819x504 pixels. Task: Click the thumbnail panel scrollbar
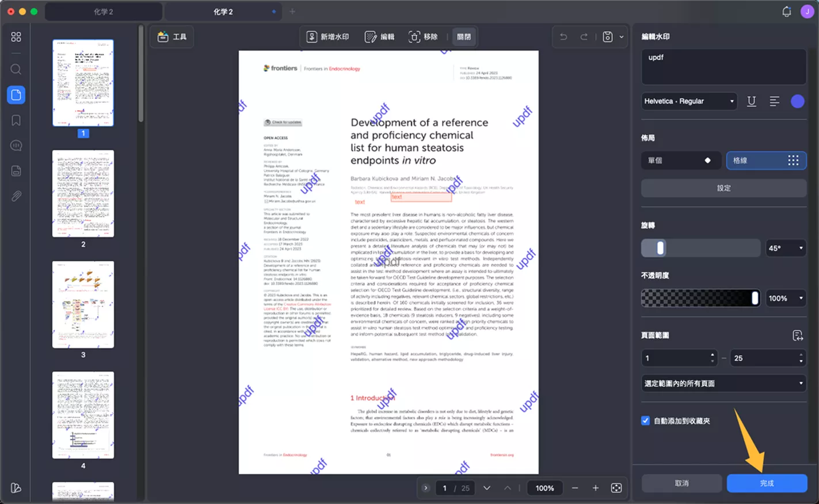pyautogui.click(x=141, y=74)
